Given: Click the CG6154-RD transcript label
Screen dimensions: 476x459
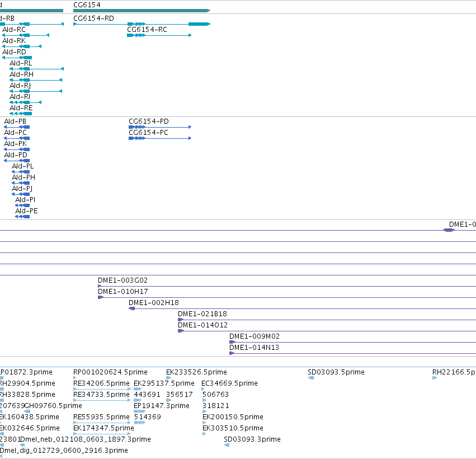Looking at the screenshot, I should pyautogui.click(x=93, y=18).
